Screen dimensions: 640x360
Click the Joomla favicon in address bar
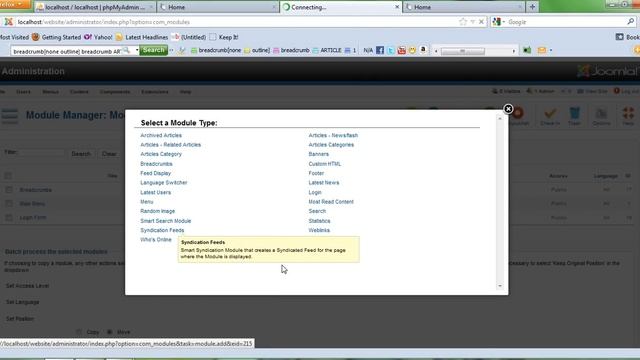pyautogui.click(x=9, y=22)
